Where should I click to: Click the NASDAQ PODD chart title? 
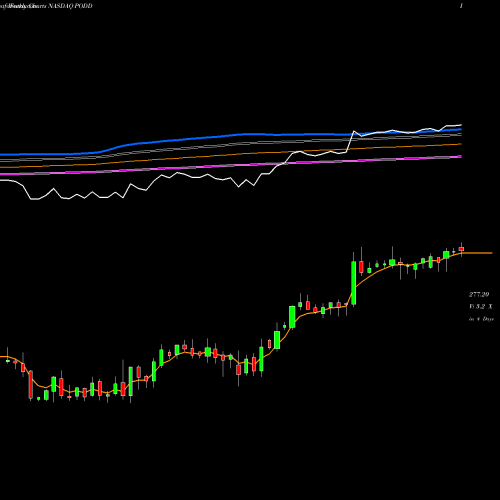(70, 6)
